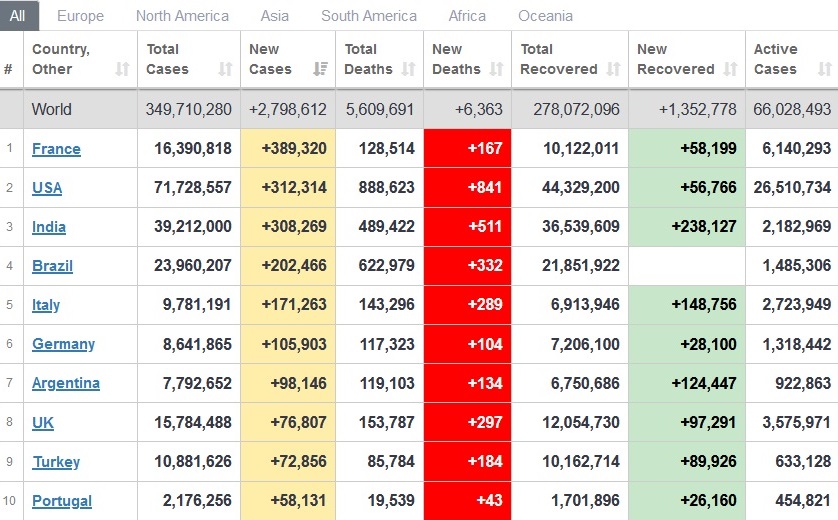
Task: Sort table by Total Cases arrows icon
Action: [225, 69]
